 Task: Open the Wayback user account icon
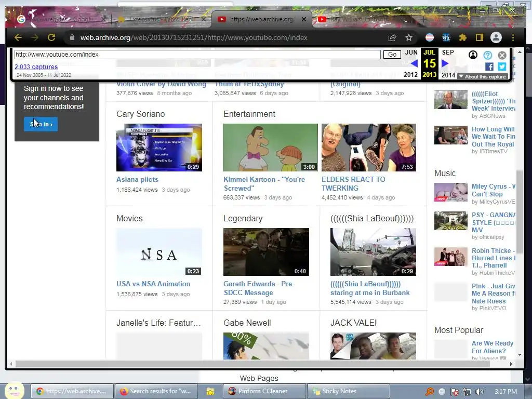[x=473, y=55]
